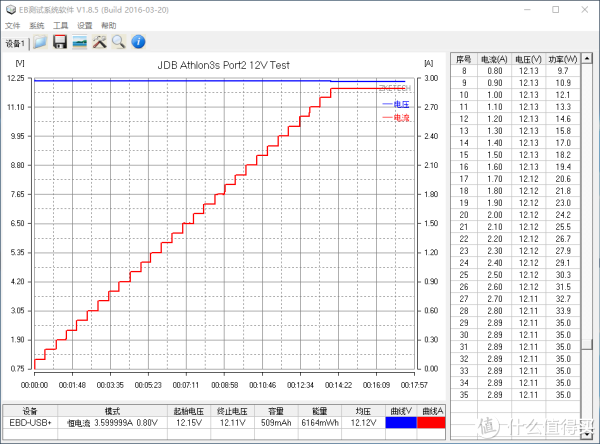Screen dimensions: 600x444
Task: Click the application icon in title bar
Action: click(11, 10)
